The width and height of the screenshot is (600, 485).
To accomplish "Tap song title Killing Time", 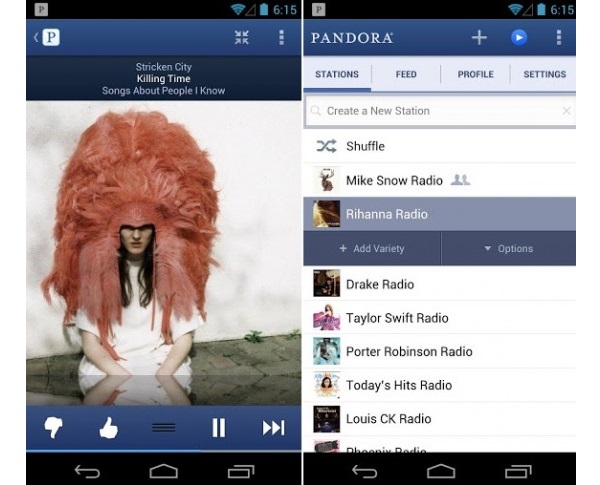I will [x=163, y=79].
